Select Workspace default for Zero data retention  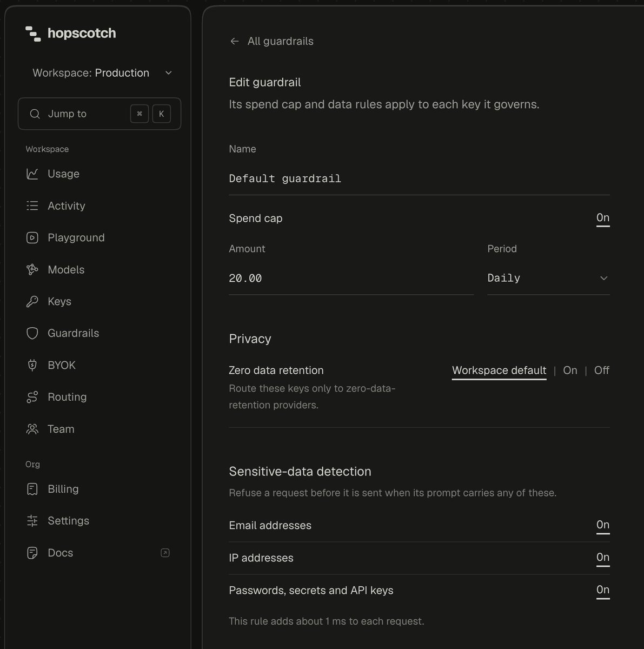pyautogui.click(x=499, y=371)
